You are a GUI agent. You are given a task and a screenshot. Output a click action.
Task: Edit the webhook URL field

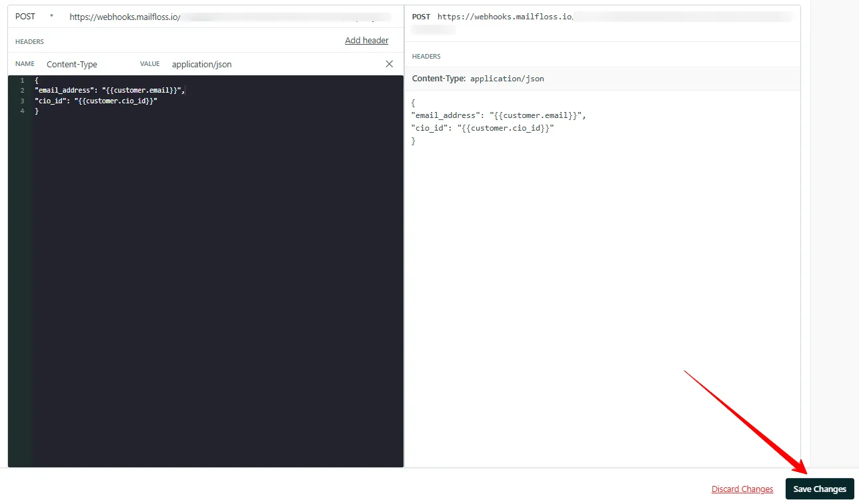[231, 17]
